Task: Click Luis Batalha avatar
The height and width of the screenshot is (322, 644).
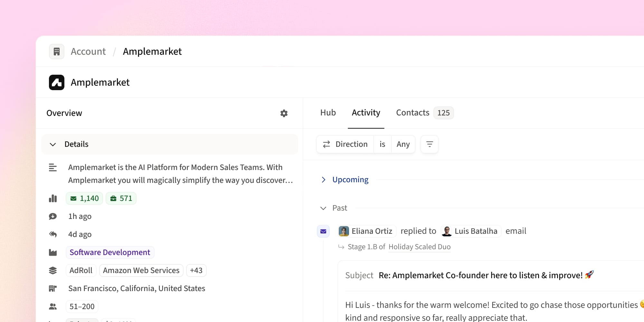Action: (447, 231)
